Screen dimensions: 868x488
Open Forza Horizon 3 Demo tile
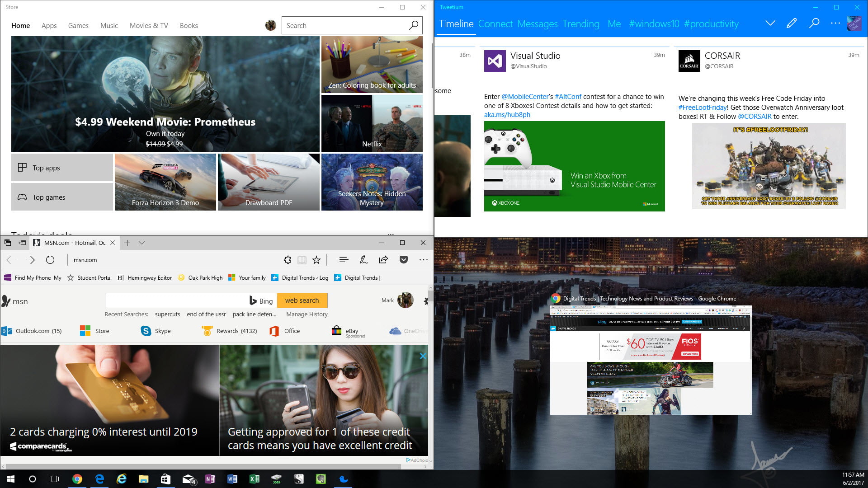pyautogui.click(x=165, y=182)
